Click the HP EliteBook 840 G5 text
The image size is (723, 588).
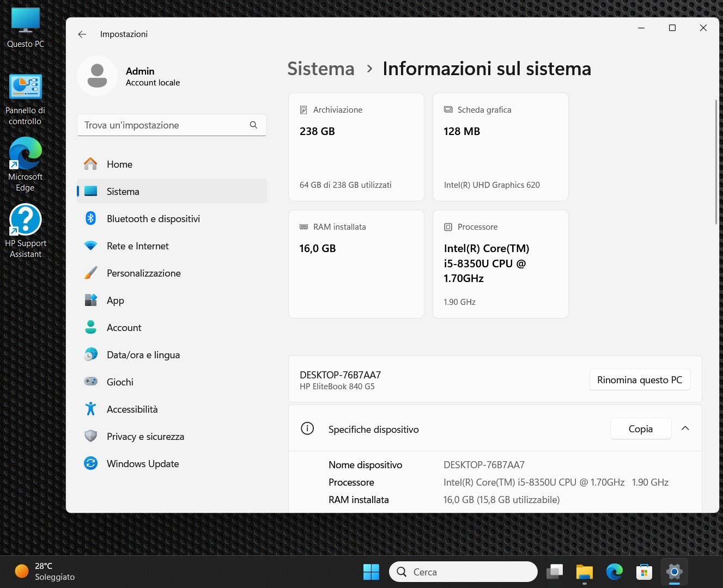[337, 387]
